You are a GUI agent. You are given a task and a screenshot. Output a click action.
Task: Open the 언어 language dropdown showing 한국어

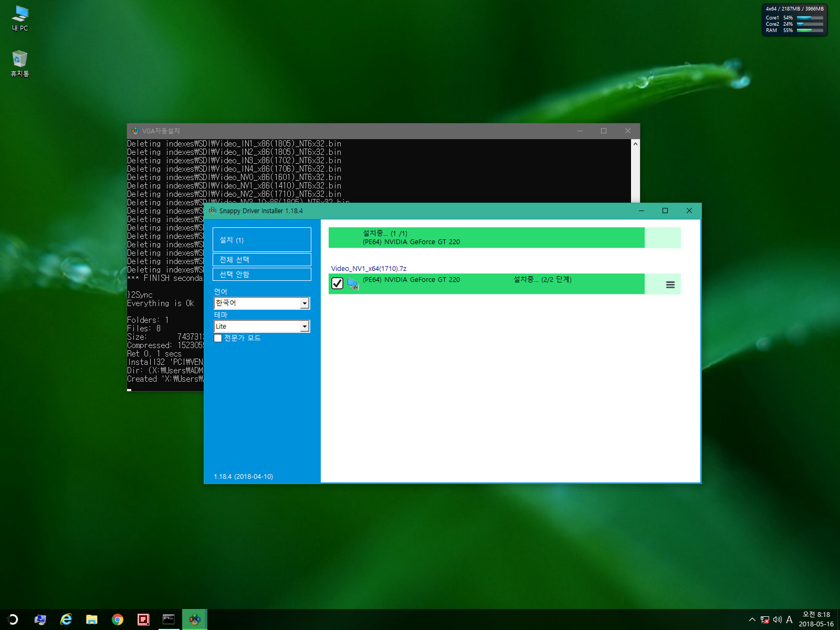262,303
